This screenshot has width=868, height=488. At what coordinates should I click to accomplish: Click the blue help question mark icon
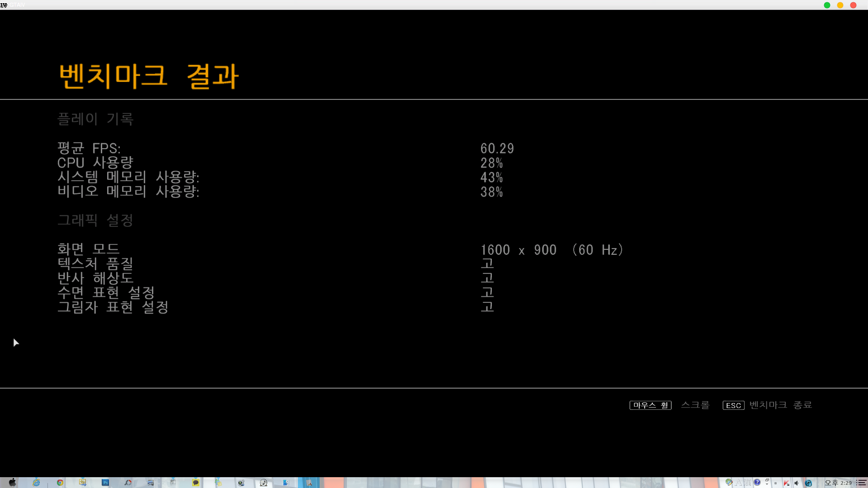click(757, 482)
